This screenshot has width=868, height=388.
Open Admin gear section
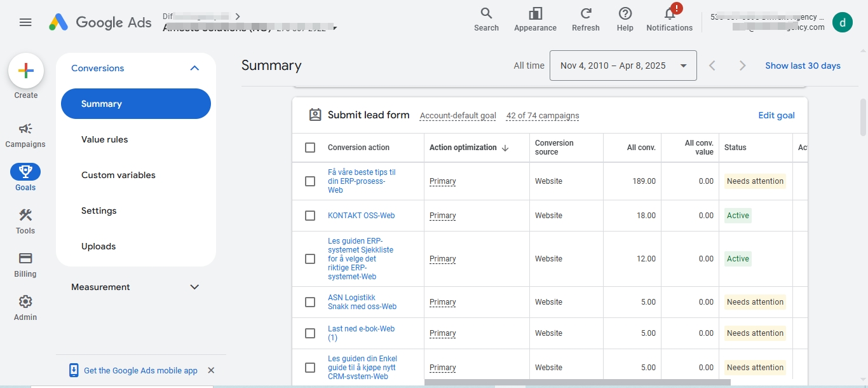point(25,308)
